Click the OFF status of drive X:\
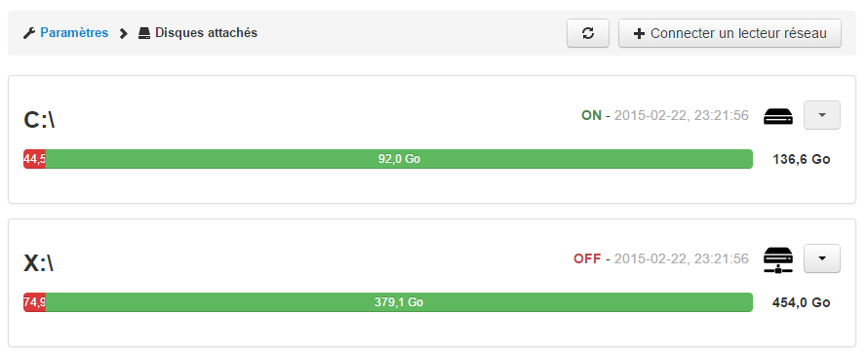The height and width of the screenshot is (355, 868). click(587, 258)
